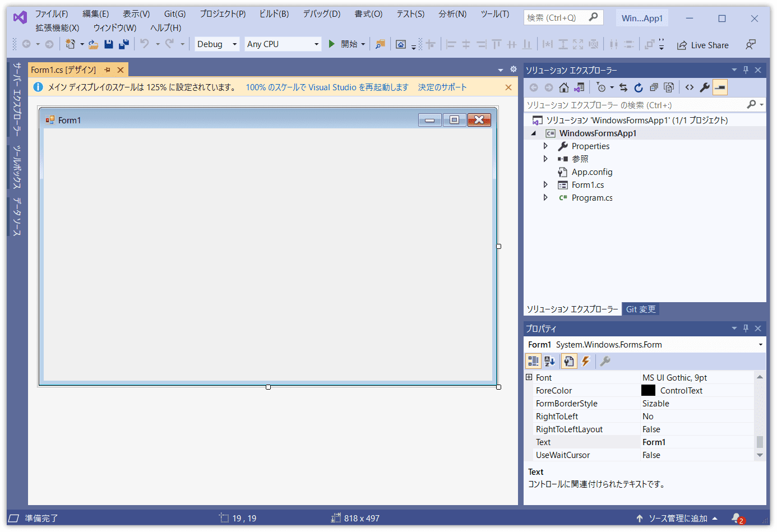Switch to the Git 変更 tab
777x532 pixels.
pyautogui.click(x=640, y=309)
